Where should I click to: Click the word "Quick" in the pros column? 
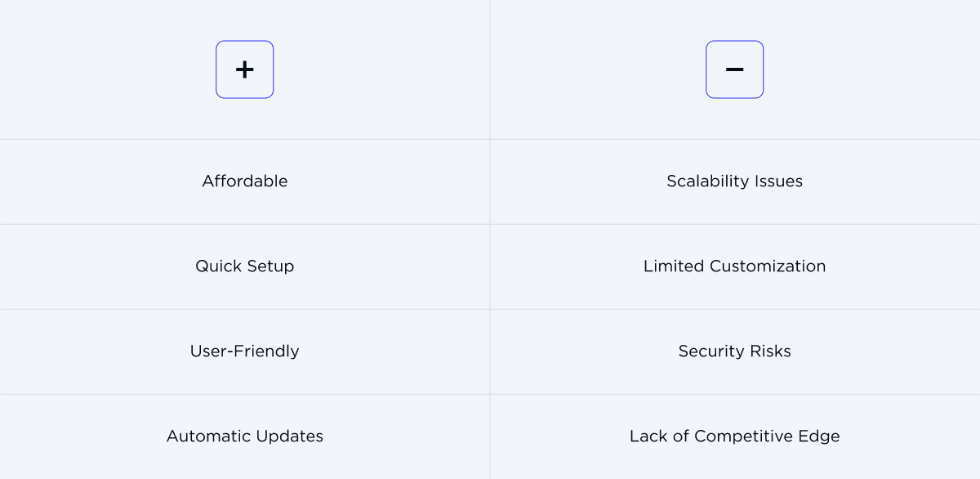coord(216,266)
